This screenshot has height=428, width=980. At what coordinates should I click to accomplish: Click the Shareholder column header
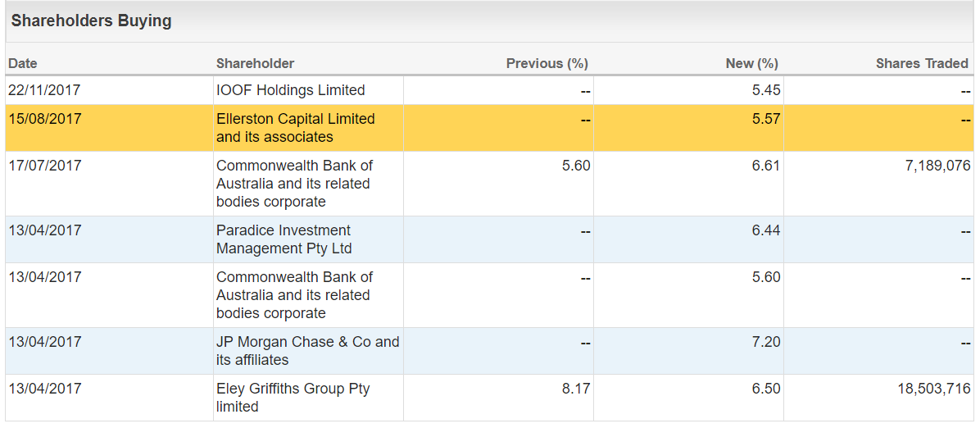coord(255,63)
